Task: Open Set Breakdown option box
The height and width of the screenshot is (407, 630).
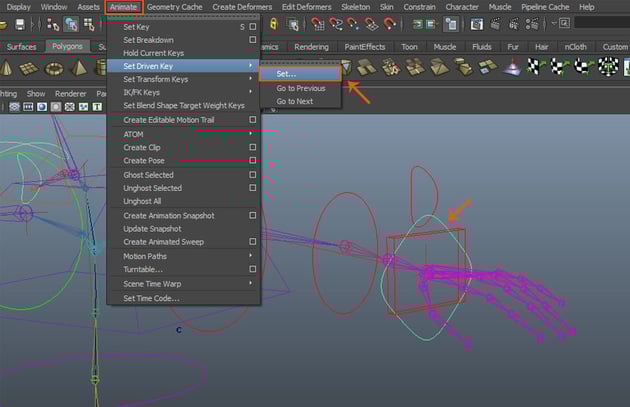Action: click(253, 39)
